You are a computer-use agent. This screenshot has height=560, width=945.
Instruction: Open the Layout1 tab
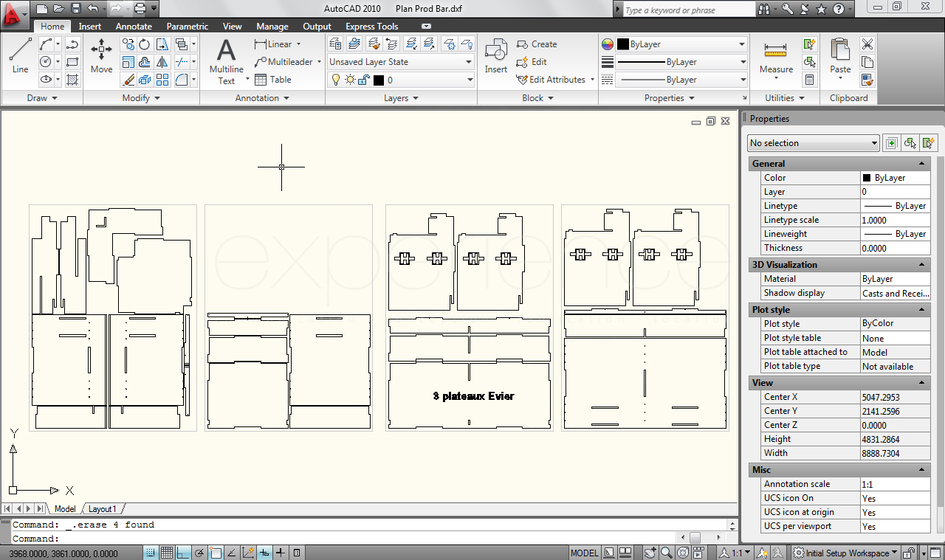pyautogui.click(x=102, y=509)
